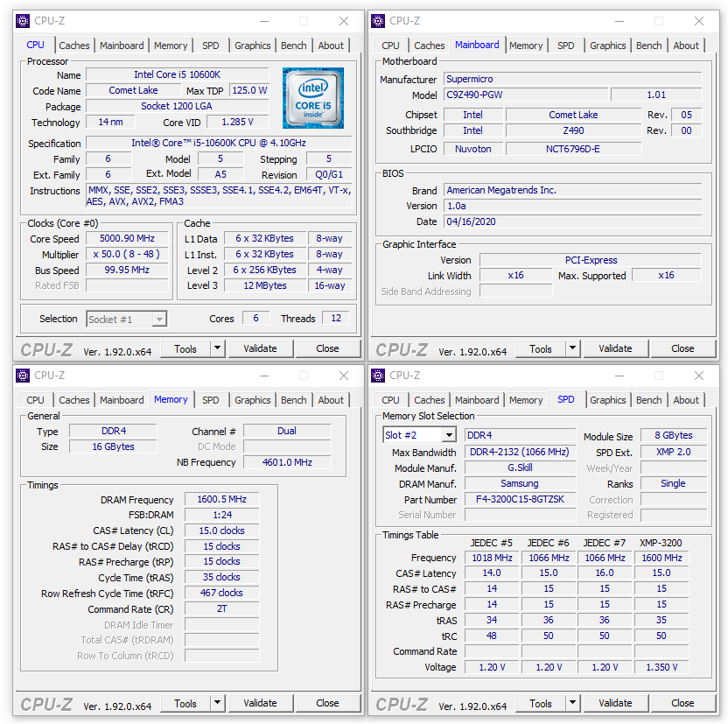Click the Core Speed value '5000.90 MHz'
Image resolution: width=728 pixels, height=724 pixels.
[127, 239]
